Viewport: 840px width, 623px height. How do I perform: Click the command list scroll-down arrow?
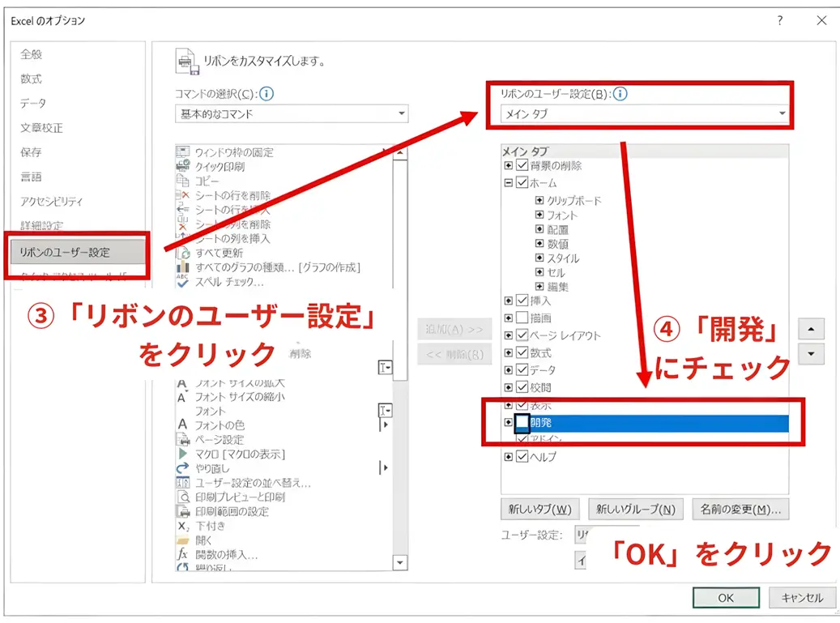[400, 562]
